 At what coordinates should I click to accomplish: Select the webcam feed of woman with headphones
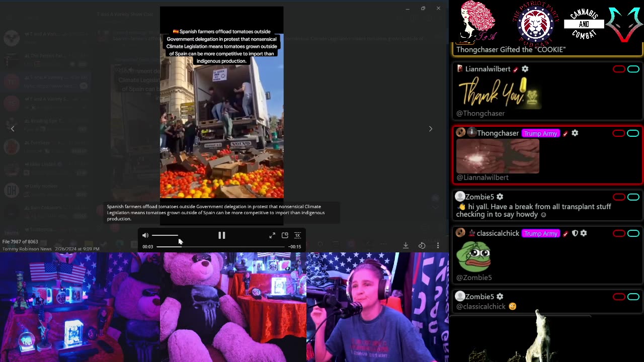point(377,307)
